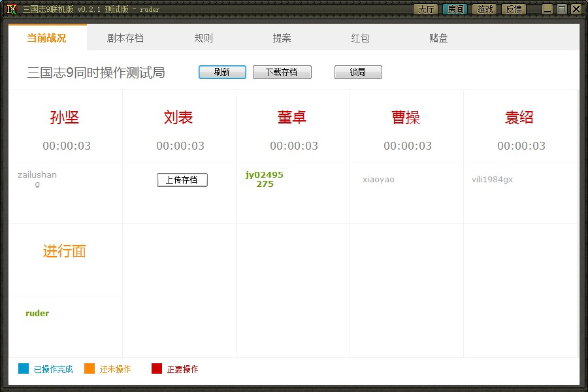Switch to the 剧本存档 tab
Image resolution: width=588 pixels, height=392 pixels.
[125, 38]
